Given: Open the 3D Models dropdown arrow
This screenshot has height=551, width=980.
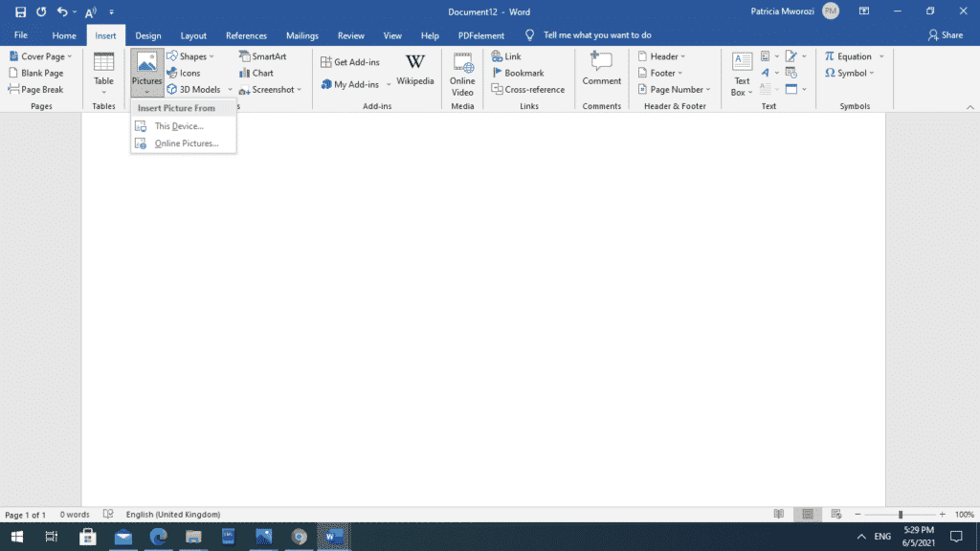Looking at the screenshot, I should pos(230,89).
